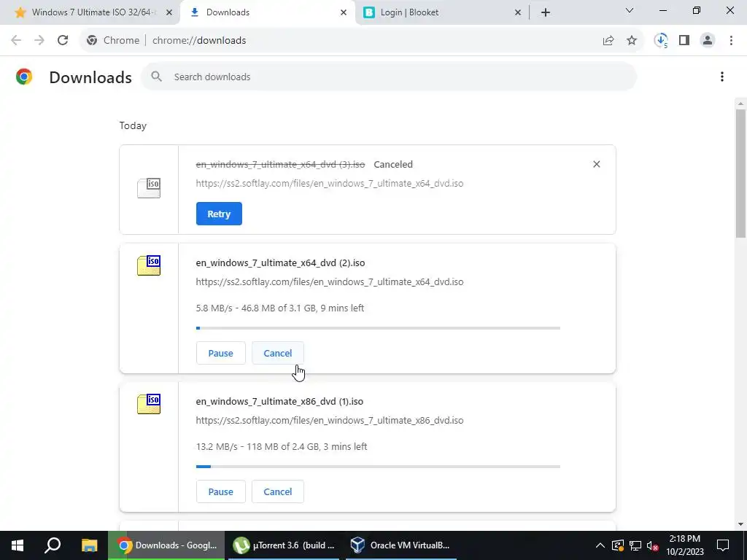Click the 'Canceled' status label
The width and height of the screenshot is (747, 560).
(x=393, y=164)
